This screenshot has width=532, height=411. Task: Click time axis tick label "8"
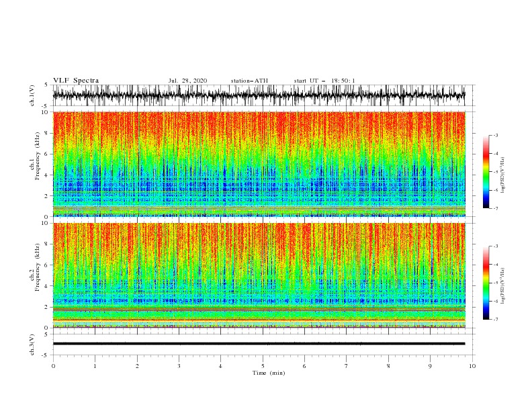point(388,366)
